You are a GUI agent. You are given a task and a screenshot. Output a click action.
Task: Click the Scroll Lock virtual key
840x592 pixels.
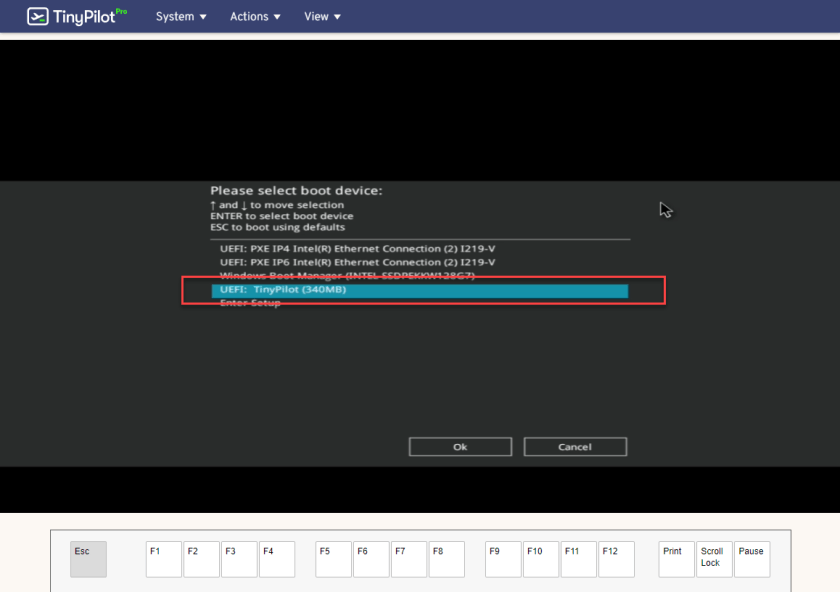click(714, 559)
